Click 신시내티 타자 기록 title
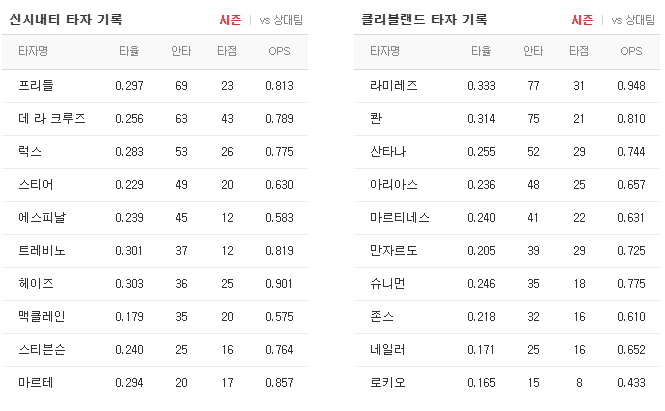The image size is (665, 411). coord(66,20)
